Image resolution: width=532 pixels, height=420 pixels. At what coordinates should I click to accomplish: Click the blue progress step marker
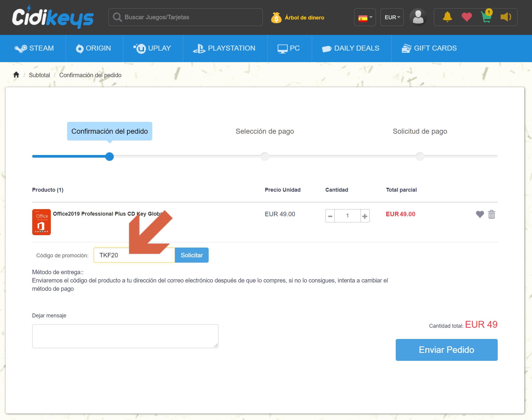pos(110,156)
